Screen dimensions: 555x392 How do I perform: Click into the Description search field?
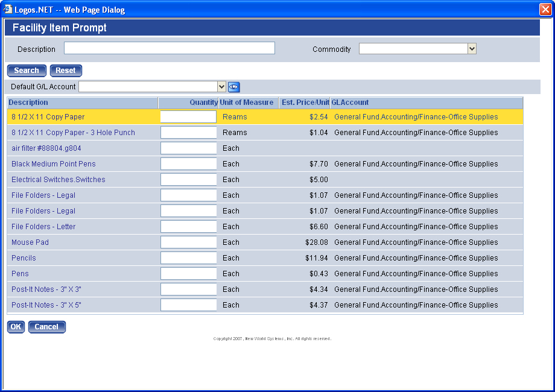170,48
